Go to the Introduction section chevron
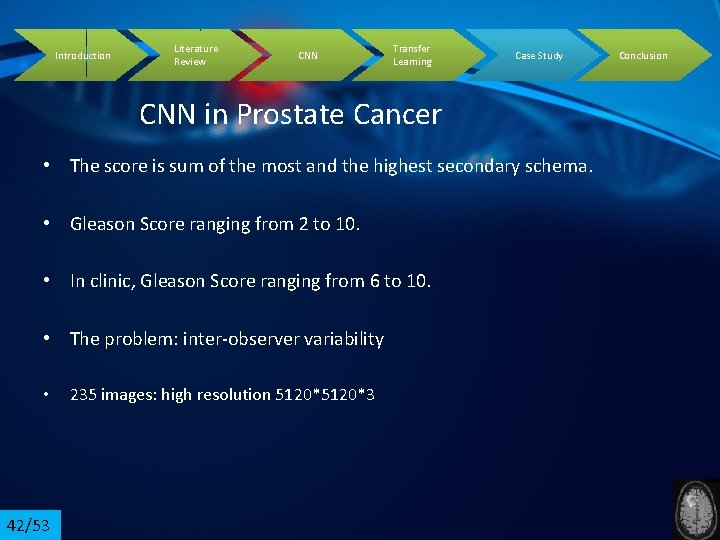Viewport: 720px width, 540px height. [83, 55]
